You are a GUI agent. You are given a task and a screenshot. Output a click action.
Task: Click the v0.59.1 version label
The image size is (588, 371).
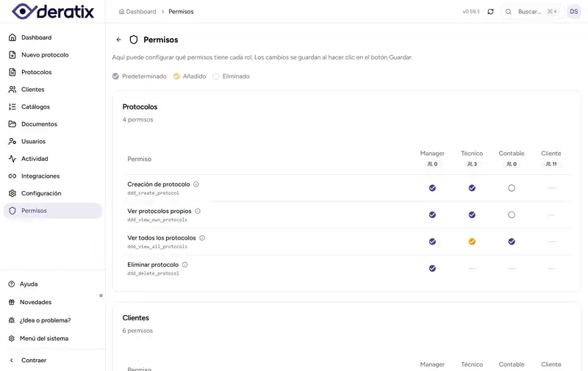pos(471,12)
